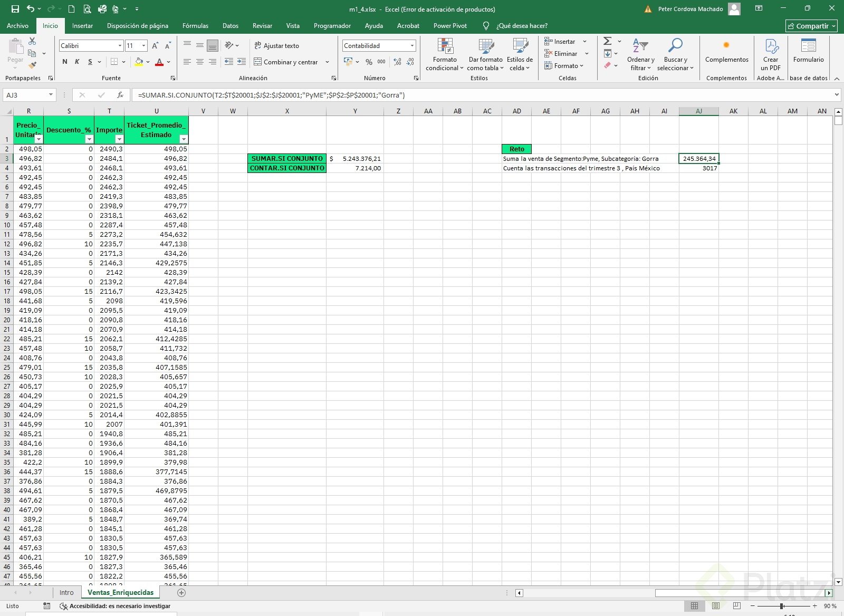
Task: Decrease font size with the smaller A icon
Action: [x=168, y=46]
